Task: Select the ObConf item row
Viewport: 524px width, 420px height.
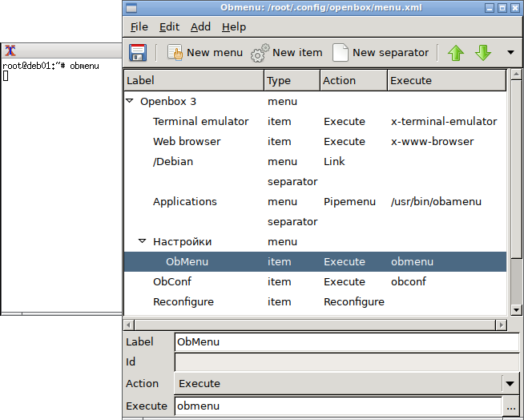Action: point(315,282)
